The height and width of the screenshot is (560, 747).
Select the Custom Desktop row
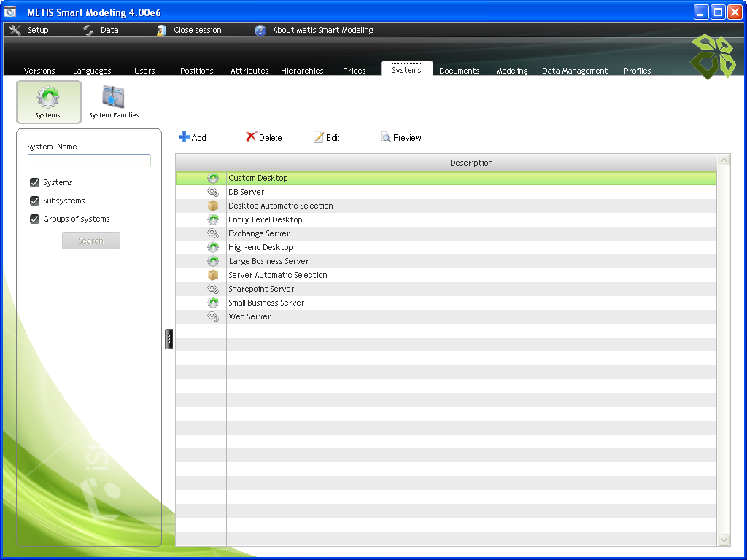point(446,178)
